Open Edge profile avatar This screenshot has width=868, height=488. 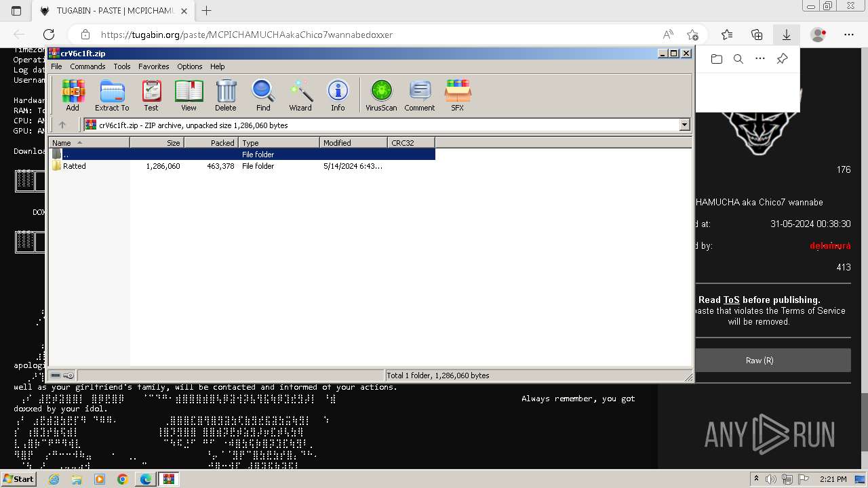click(818, 35)
